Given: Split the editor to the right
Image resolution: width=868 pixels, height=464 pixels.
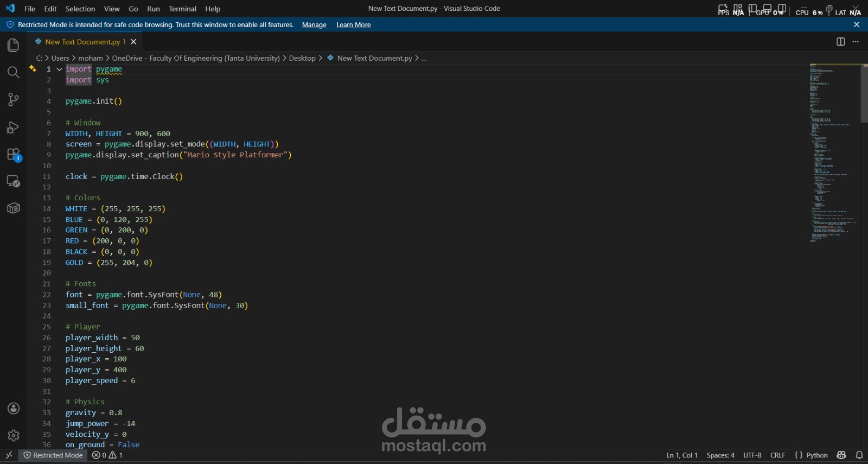Looking at the screenshot, I should coord(841,42).
